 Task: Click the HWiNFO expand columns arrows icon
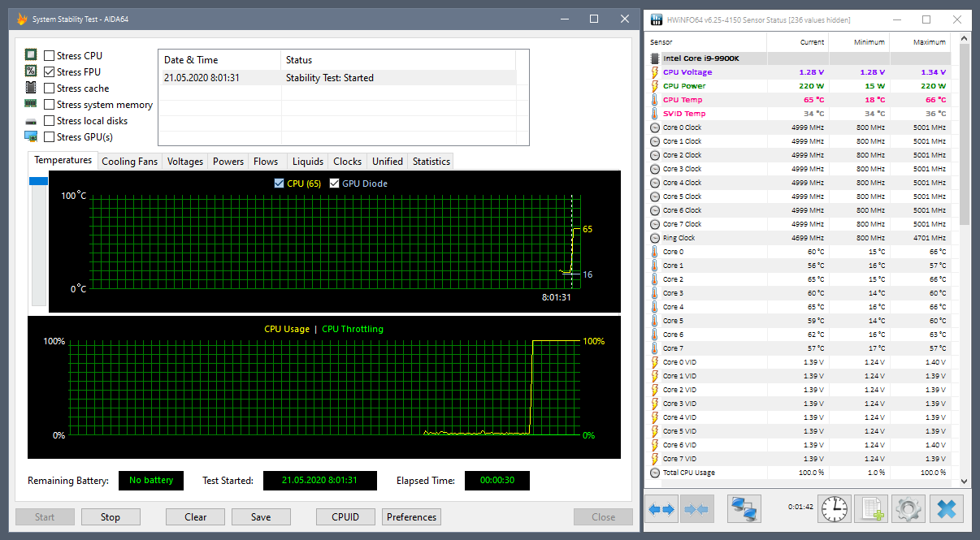(661, 509)
